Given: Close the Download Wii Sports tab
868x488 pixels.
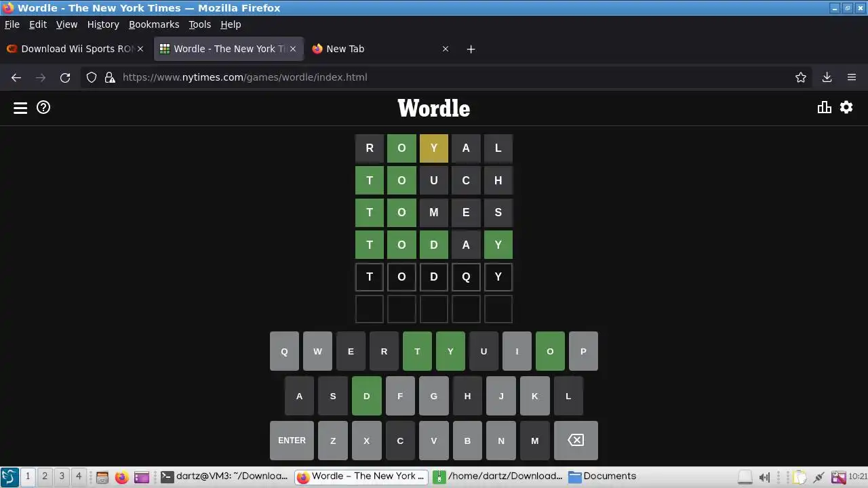Looking at the screenshot, I should coord(140,49).
